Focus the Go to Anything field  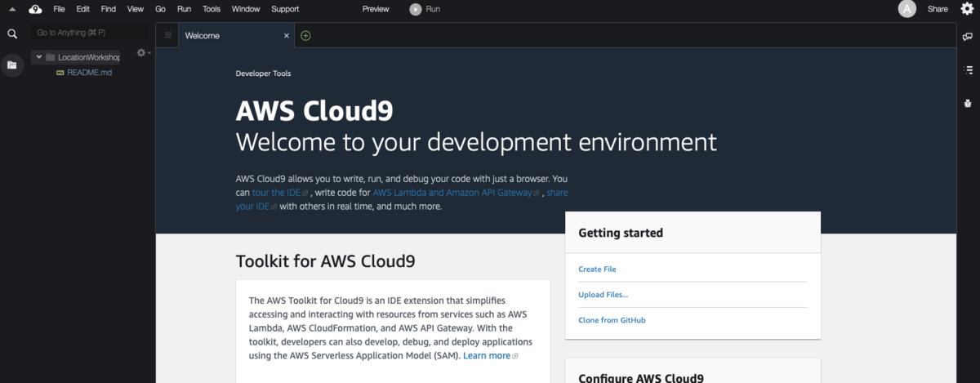coord(88,33)
